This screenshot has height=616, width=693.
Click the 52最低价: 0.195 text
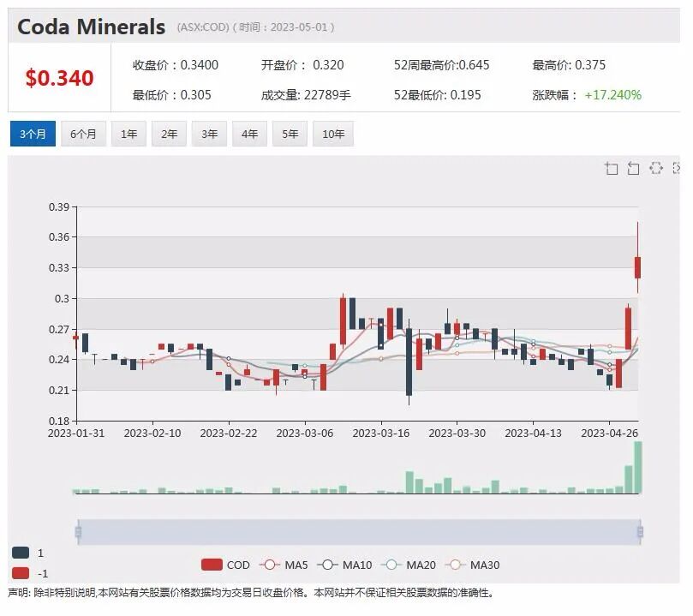438,95
